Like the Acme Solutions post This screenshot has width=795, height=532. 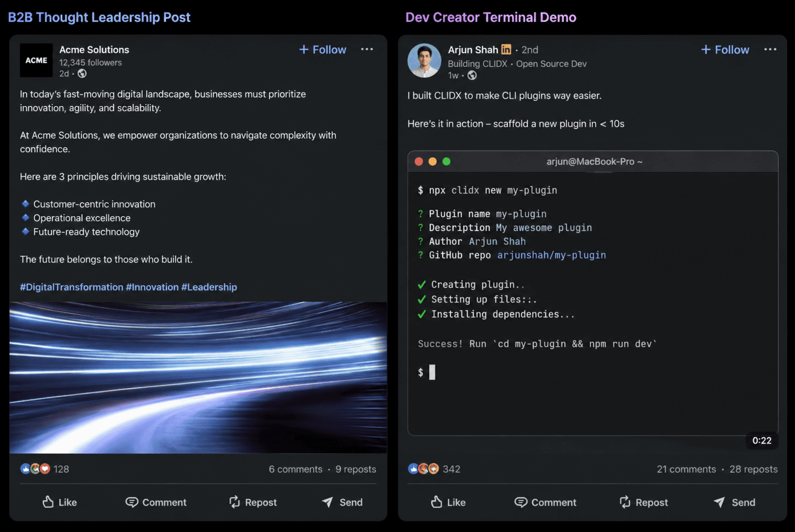[60, 502]
